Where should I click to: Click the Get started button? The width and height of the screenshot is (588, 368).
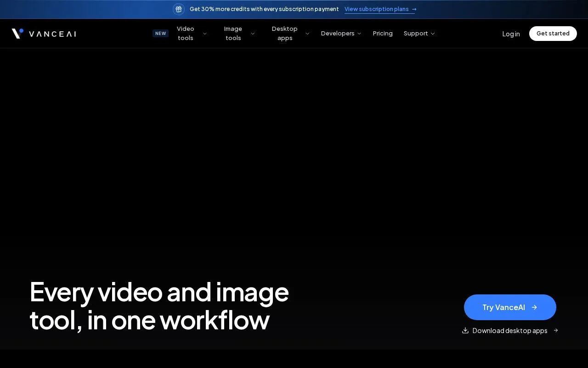coord(553,34)
